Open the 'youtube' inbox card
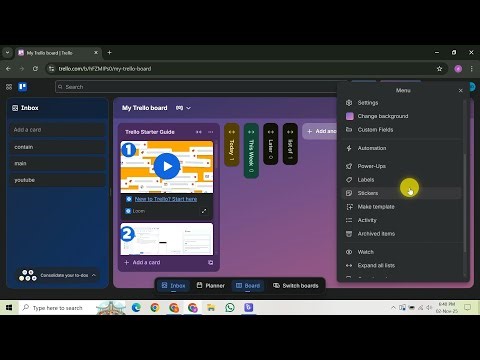The height and width of the screenshot is (360, 480). 57,180
